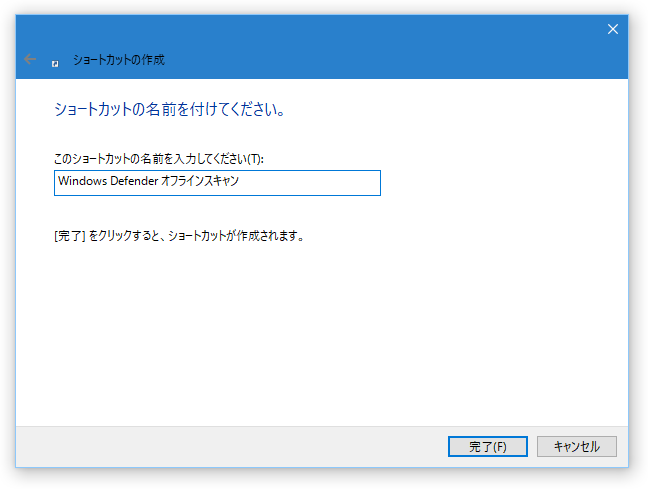648x489 pixels.
Task: Click the gray footer area left of 完了(F)
Action: click(x=231, y=446)
